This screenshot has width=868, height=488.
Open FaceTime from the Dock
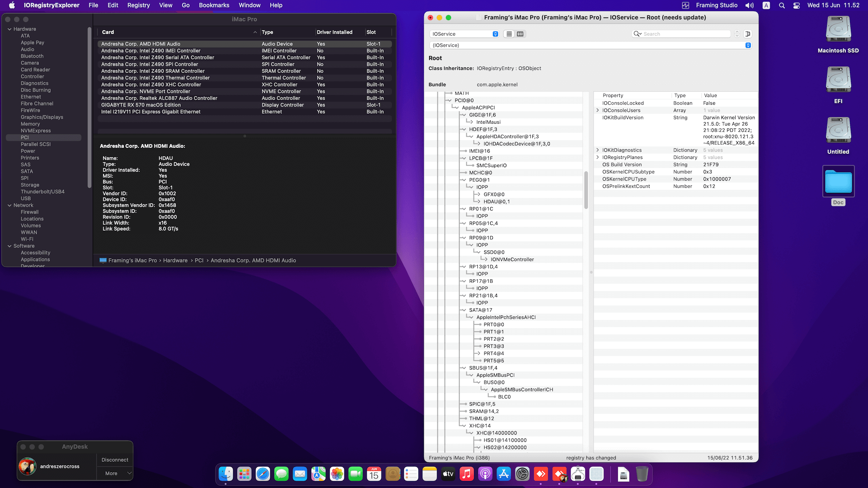point(355,474)
